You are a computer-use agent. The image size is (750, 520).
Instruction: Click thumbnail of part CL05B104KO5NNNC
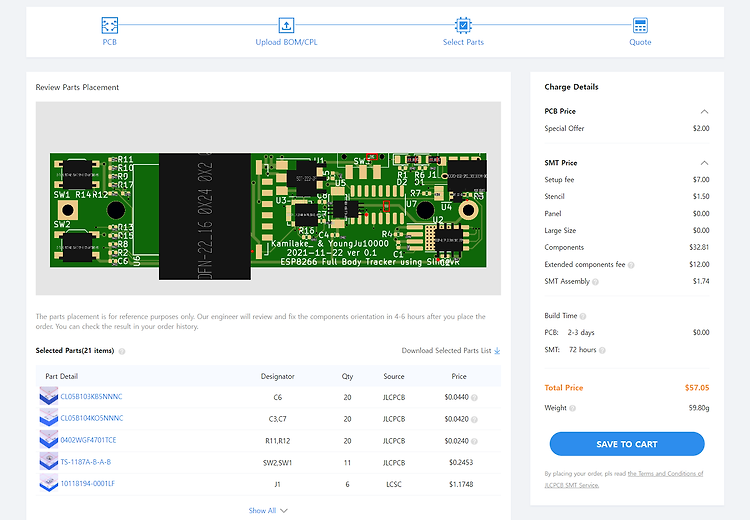[48, 418]
